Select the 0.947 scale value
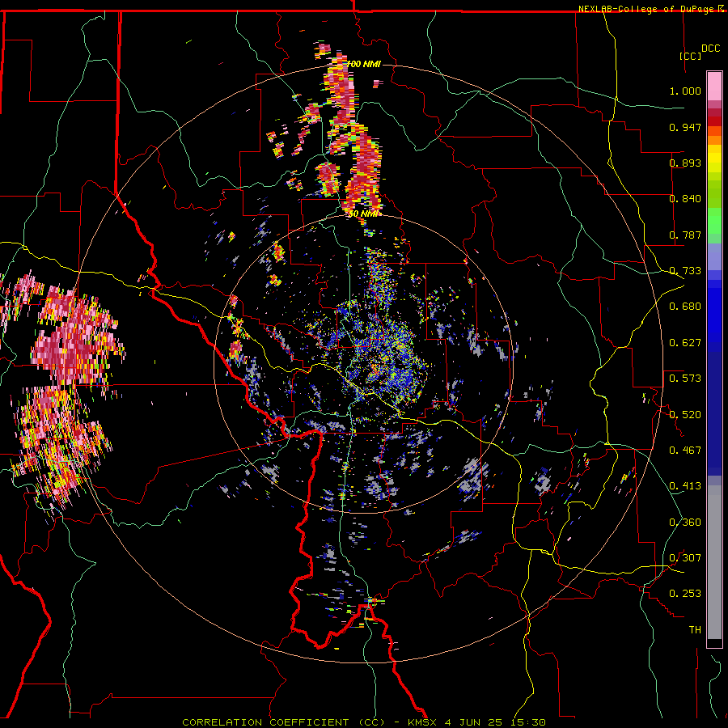The image size is (728, 728). tap(685, 127)
